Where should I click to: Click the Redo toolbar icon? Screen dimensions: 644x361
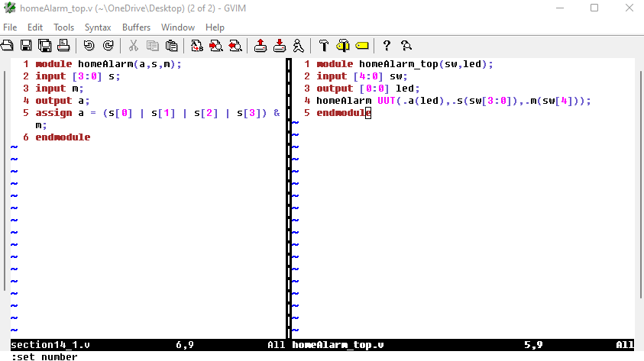[x=108, y=46]
